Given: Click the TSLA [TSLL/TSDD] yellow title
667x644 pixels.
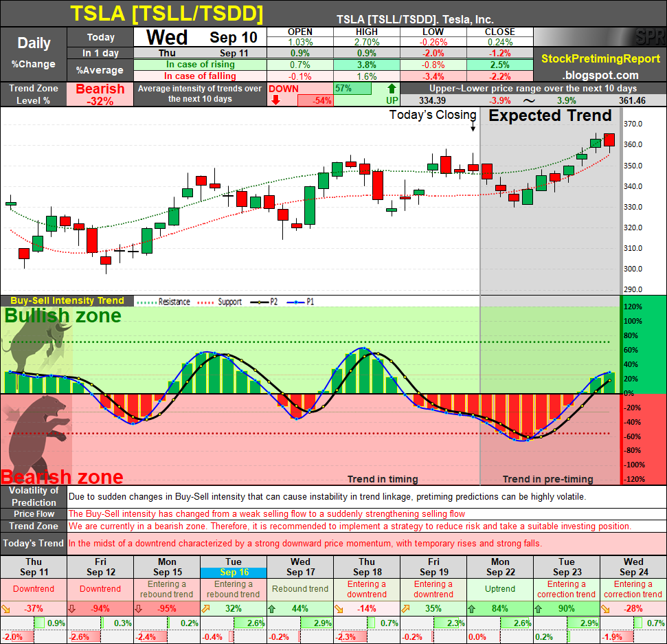Looking at the screenshot, I should [x=166, y=13].
